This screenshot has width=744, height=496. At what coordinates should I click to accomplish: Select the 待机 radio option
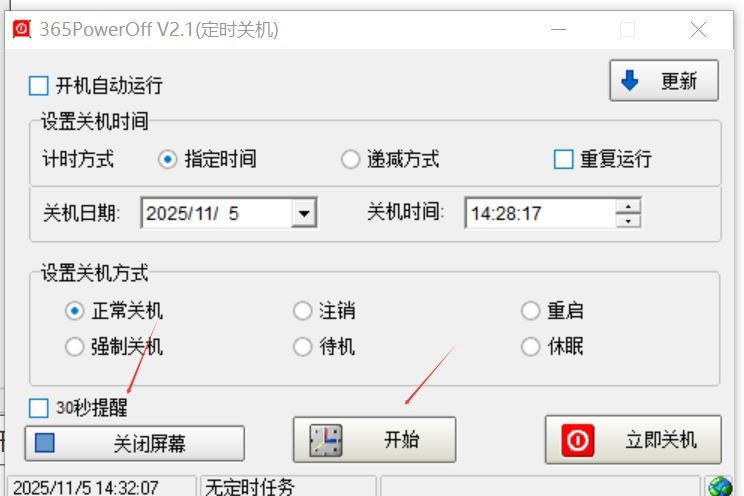(x=302, y=346)
